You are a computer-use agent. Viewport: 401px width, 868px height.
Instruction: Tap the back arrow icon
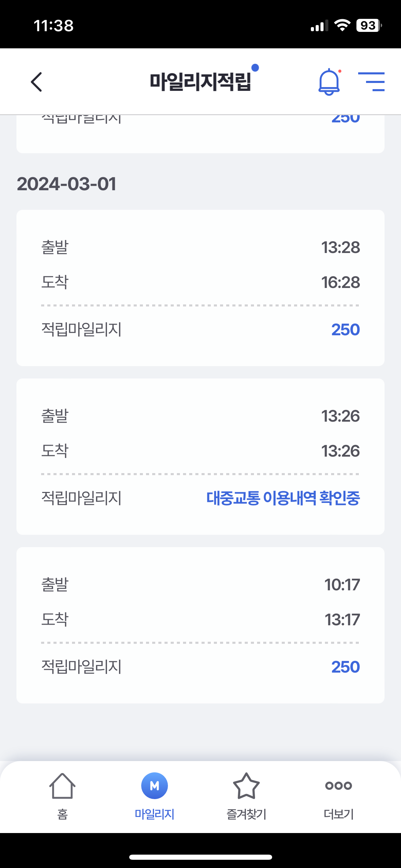36,82
